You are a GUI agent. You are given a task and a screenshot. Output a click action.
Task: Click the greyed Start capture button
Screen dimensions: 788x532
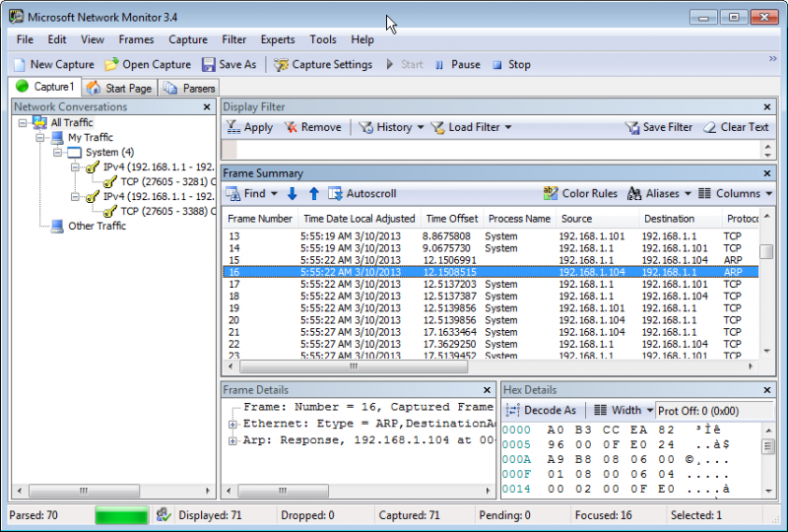pyautogui.click(x=405, y=65)
